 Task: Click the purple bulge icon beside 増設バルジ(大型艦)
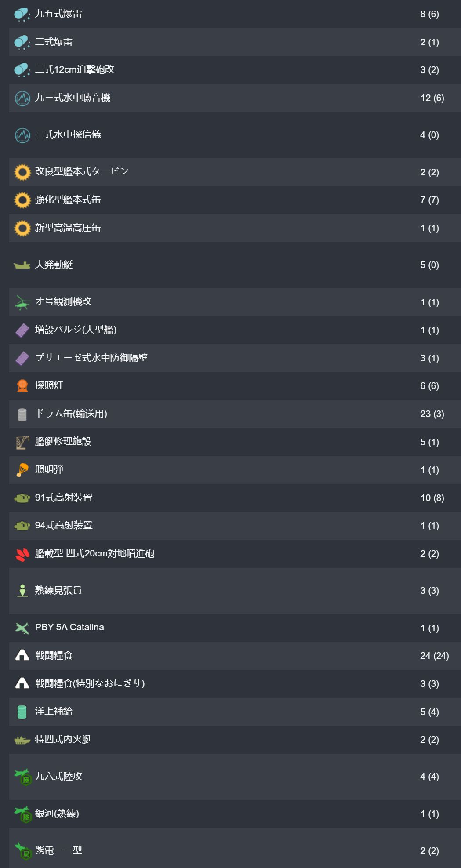(x=22, y=330)
